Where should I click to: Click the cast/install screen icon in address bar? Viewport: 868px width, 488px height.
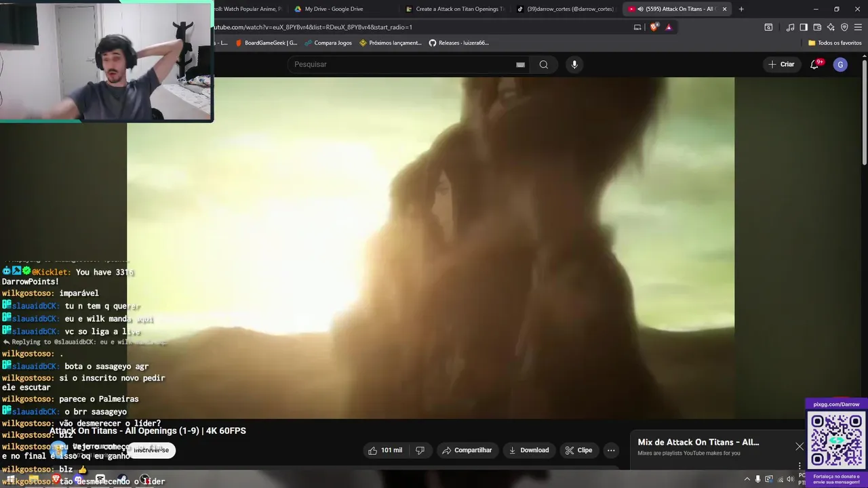pos(637,27)
